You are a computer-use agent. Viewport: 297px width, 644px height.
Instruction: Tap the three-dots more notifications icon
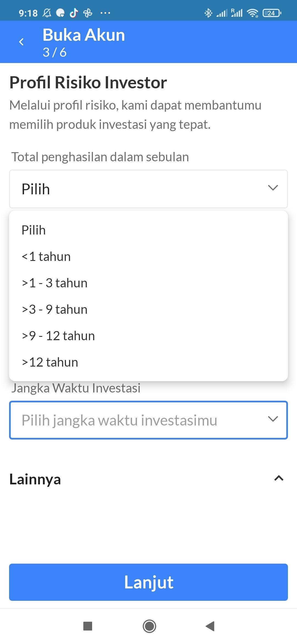(105, 13)
